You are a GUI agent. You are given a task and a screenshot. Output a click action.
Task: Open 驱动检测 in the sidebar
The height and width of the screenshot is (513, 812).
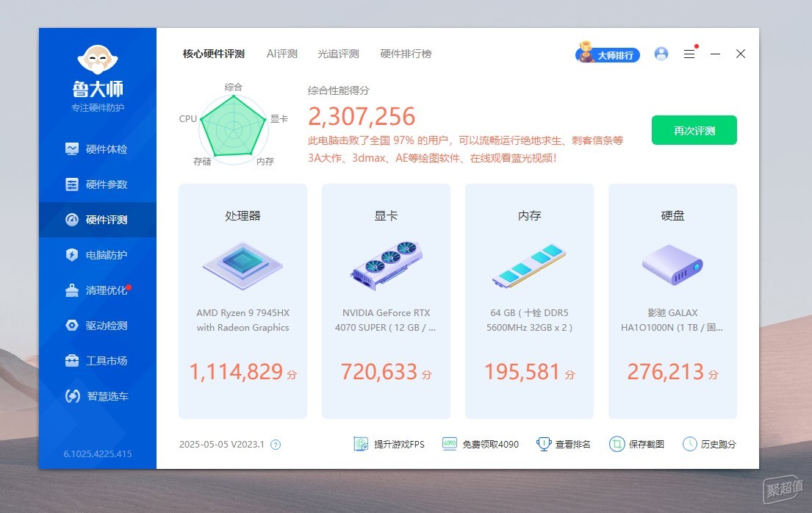click(97, 326)
